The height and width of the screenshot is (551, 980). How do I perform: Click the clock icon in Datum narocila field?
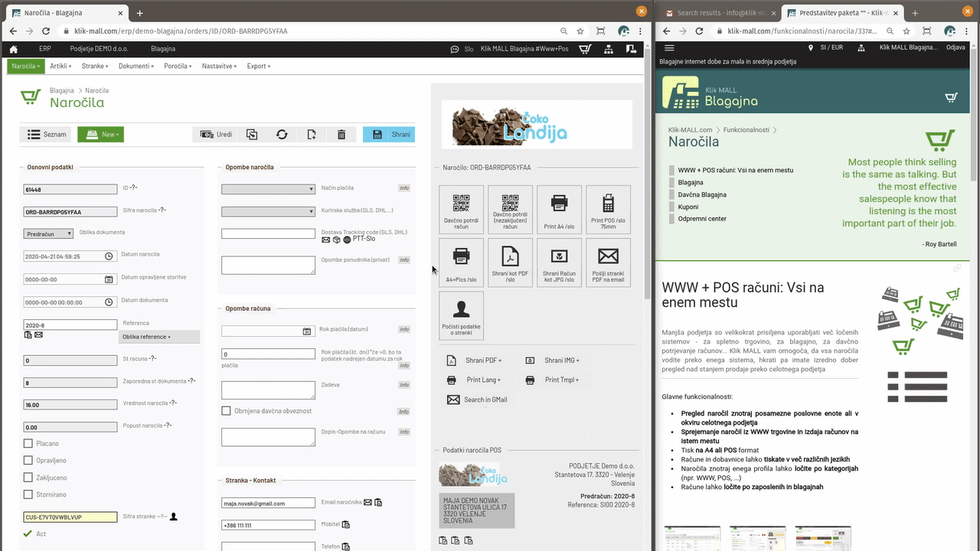click(109, 256)
